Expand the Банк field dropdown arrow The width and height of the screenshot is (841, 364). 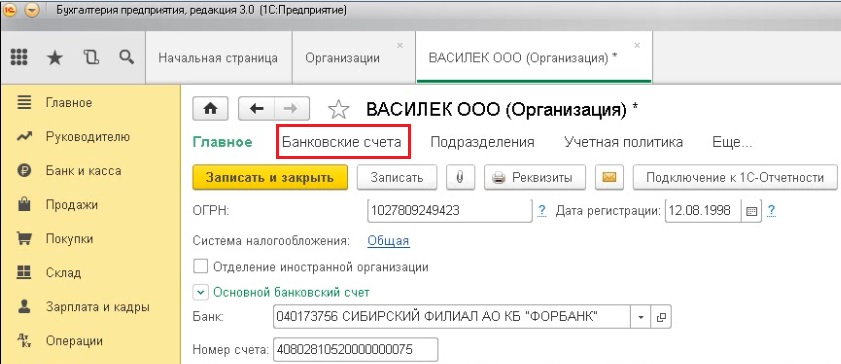(640, 317)
